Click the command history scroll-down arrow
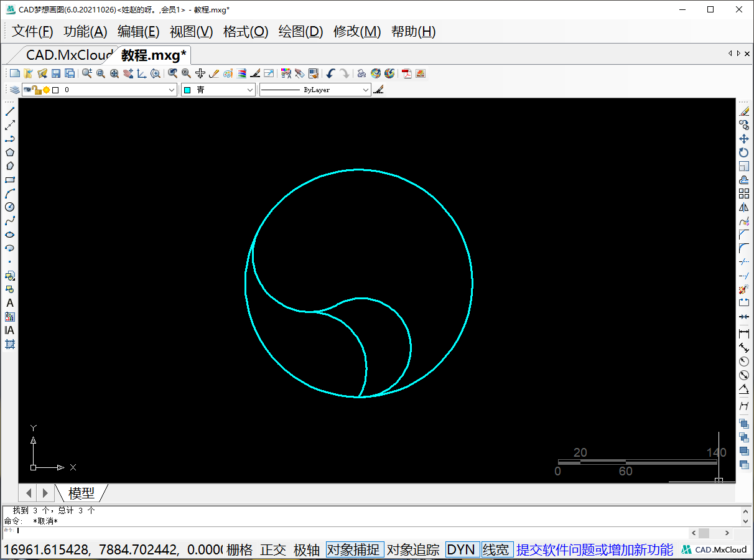754x560 pixels. tap(747, 520)
